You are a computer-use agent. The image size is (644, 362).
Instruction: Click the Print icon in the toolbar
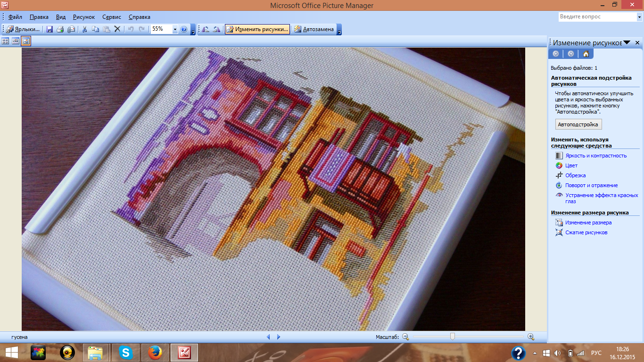tap(60, 29)
